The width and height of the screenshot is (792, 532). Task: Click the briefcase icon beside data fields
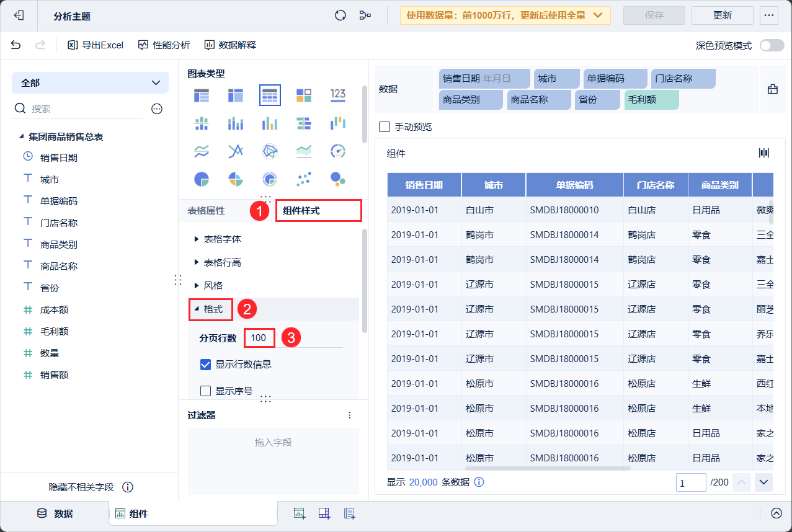tap(773, 89)
